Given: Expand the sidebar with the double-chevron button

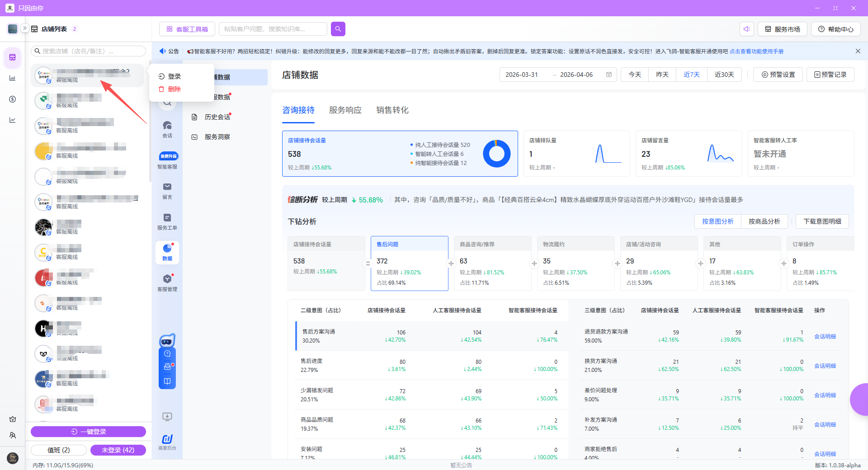Looking at the screenshot, I should coord(25,28).
